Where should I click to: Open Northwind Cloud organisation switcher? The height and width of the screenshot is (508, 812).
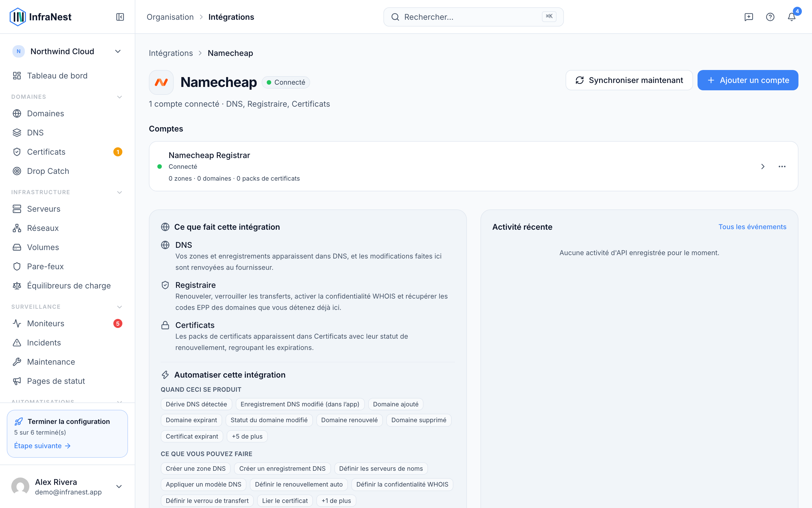(67, 51)
